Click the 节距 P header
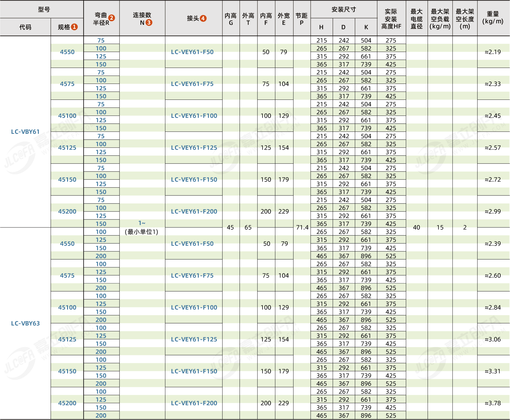 pos(302,19)
